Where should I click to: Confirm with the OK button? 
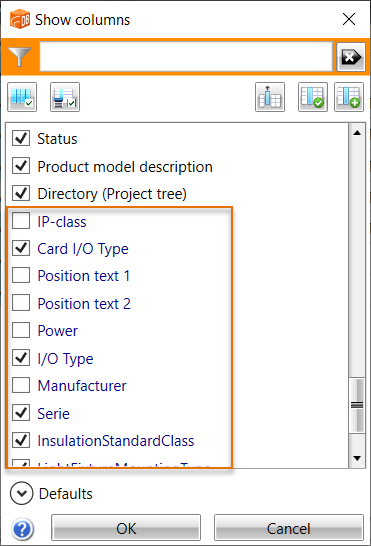[126, 528]
